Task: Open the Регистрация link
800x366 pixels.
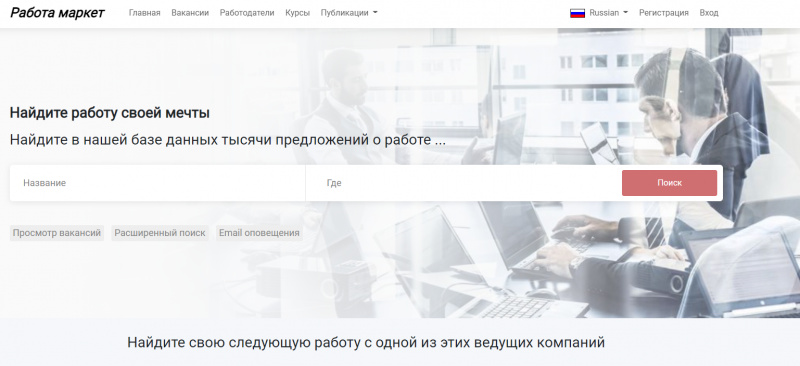Action: 663,13
